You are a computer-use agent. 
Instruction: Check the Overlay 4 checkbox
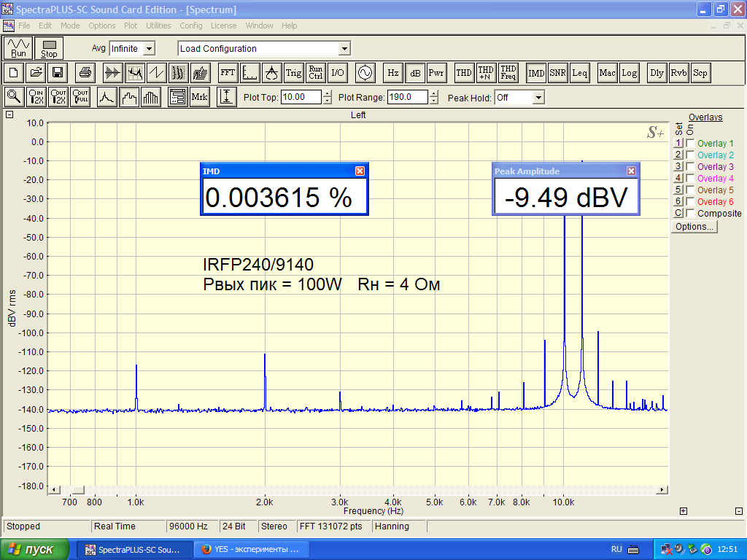click(x=690, y=179)
